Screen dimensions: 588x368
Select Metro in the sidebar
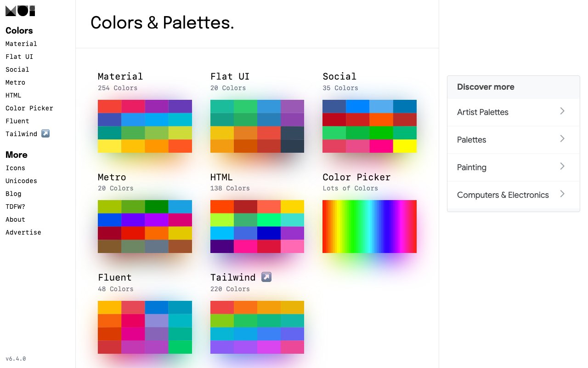click(15, 82)
